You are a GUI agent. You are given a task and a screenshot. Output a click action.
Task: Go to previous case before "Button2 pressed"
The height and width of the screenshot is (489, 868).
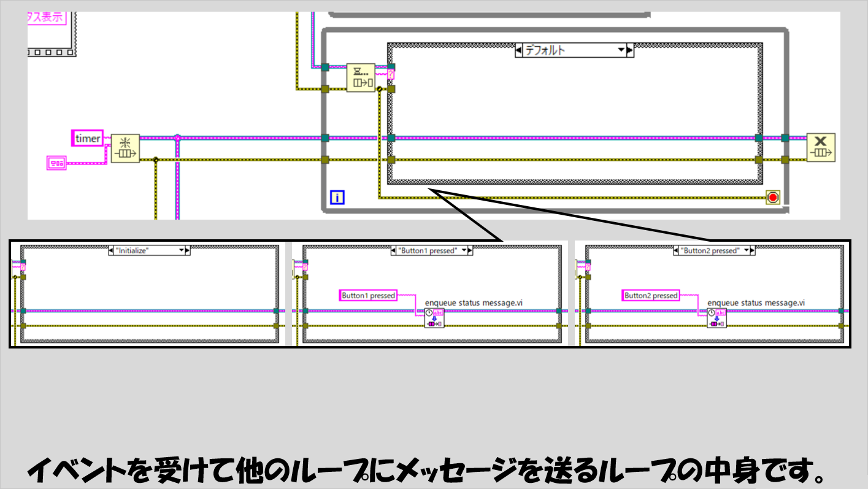tap(676, 251)
